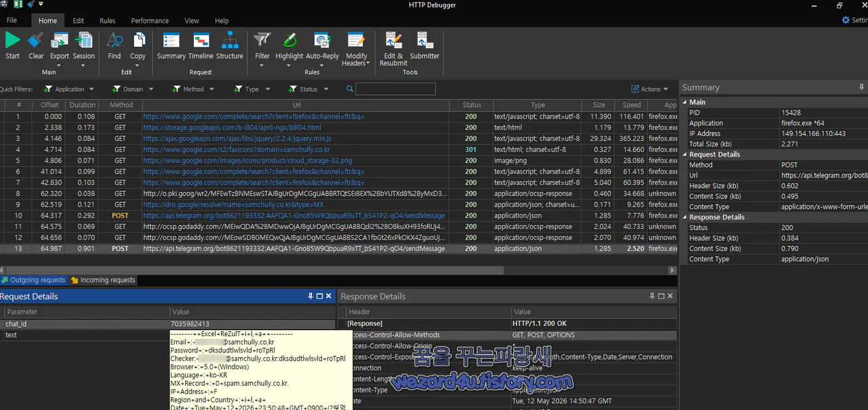This screenshot has width=868, height=410.
Task: Click the right arrow of the list scrollbar
Action: coord(673,270)
